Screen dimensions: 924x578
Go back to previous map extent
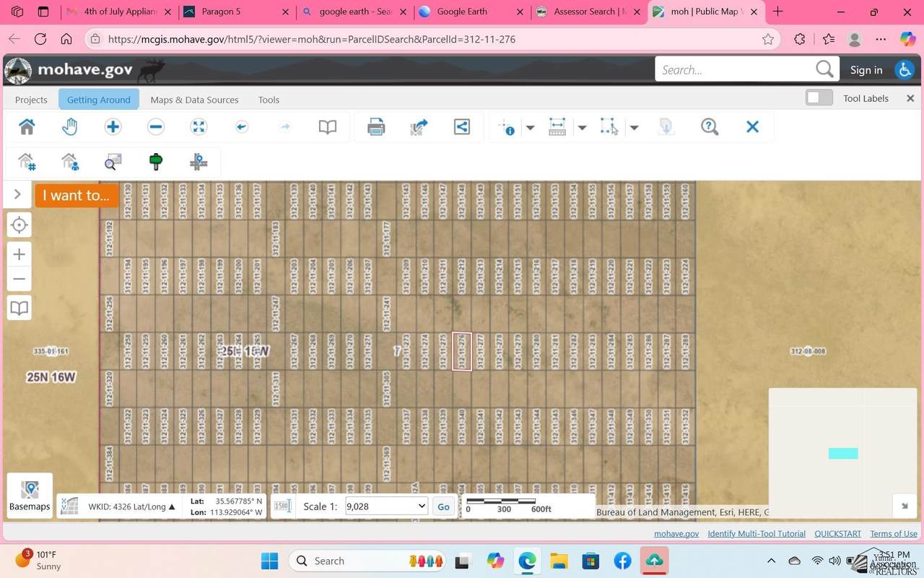coord(242,127)
